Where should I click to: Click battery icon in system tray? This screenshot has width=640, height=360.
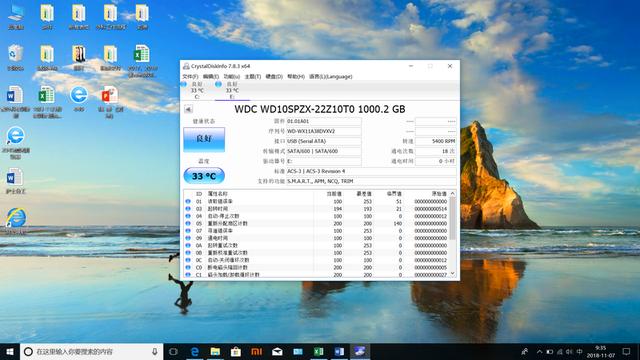550,351
